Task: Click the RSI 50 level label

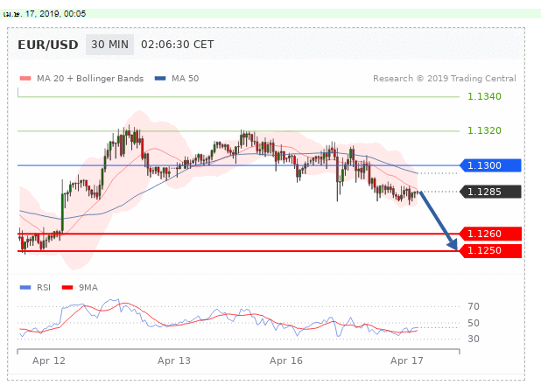Action: 474,324
